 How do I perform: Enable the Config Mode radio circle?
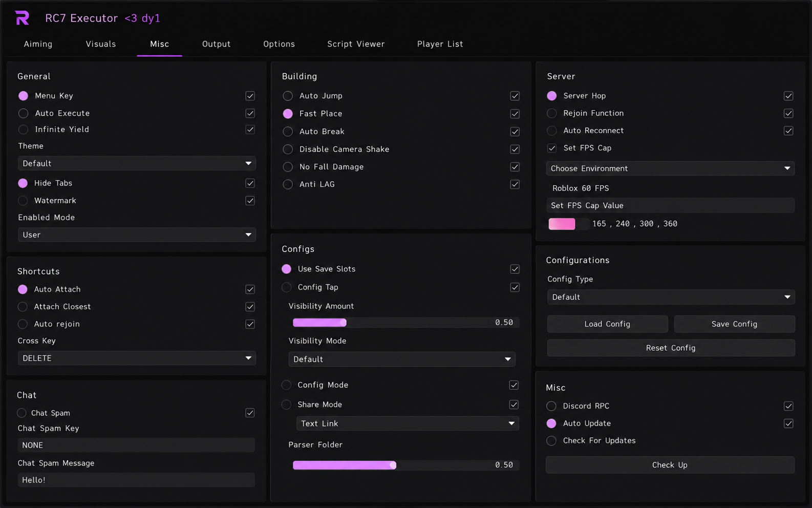tap(286, 385)
